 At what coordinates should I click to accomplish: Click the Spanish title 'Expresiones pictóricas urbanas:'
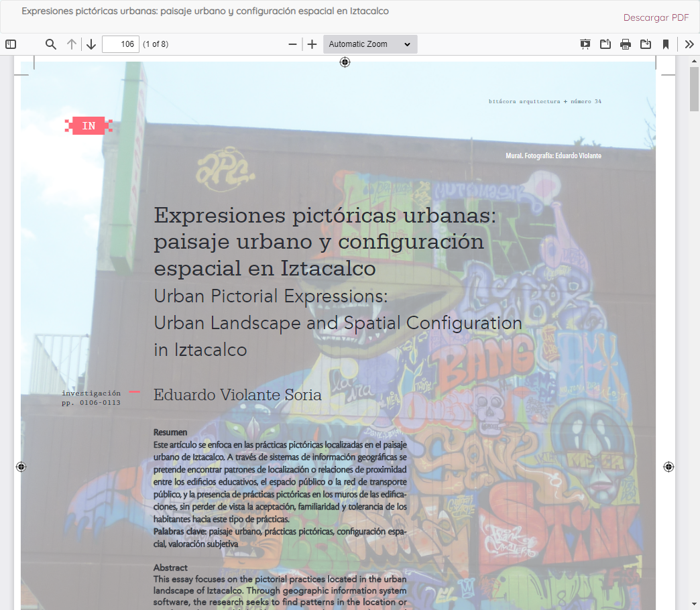click(x=325, y=216)
